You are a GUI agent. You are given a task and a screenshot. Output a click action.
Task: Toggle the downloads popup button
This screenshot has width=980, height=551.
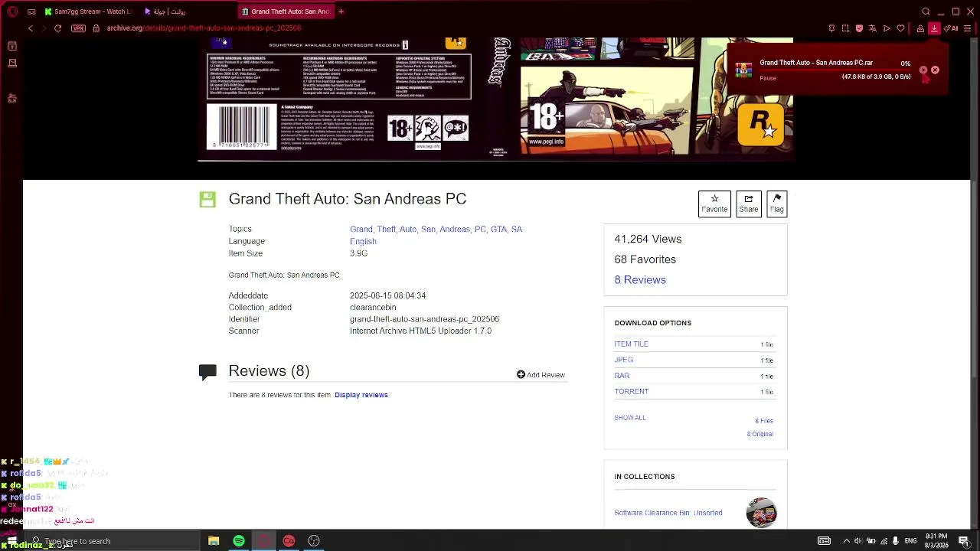[x=934, y=28]
